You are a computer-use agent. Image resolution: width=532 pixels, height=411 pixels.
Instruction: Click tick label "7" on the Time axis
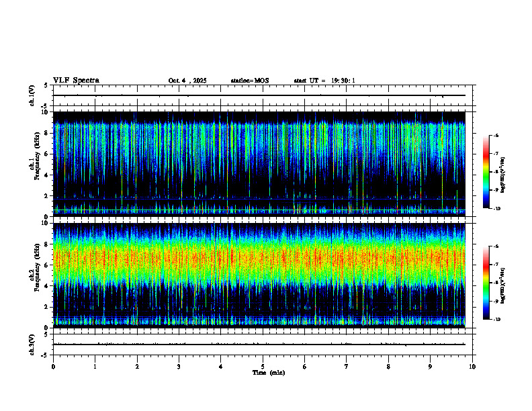(x=347, y=367)
